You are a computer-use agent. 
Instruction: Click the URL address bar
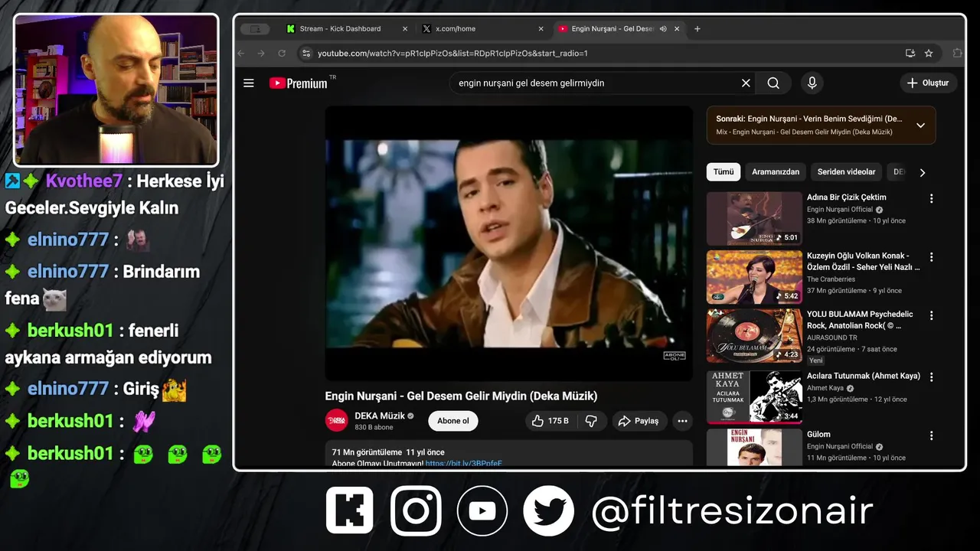click(597, 53)
